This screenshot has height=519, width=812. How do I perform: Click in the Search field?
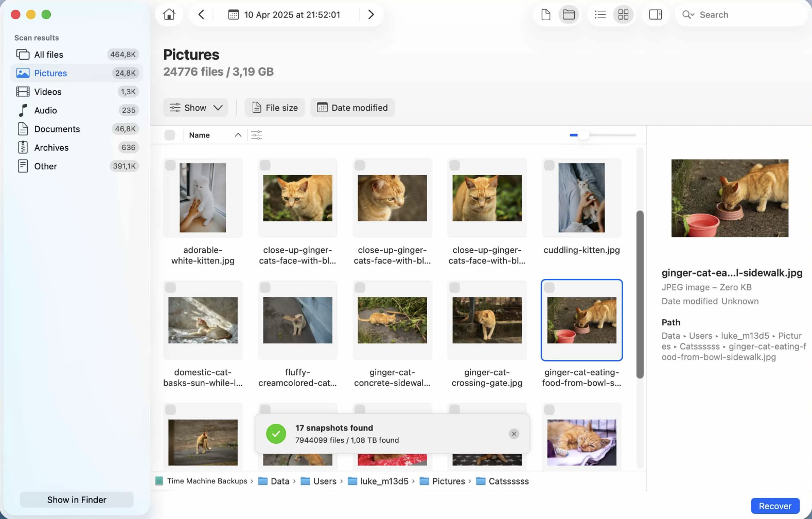(x=741, y=14)
